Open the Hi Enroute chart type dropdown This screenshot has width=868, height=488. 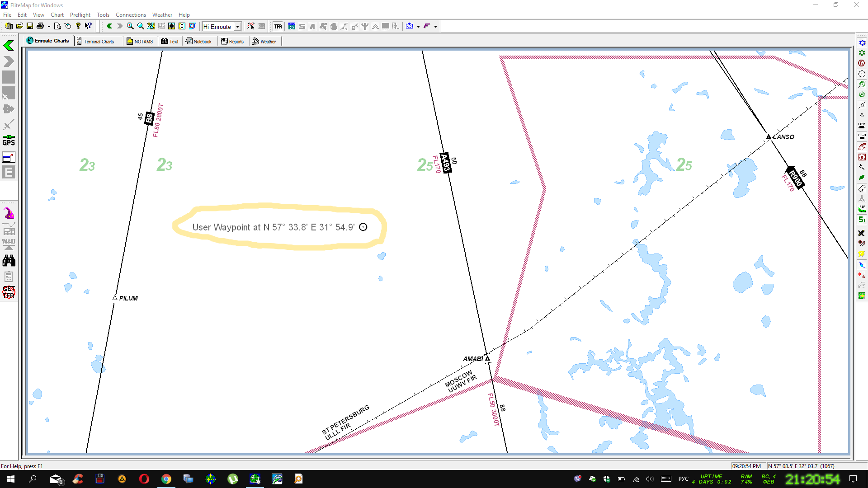pos(237,27)
